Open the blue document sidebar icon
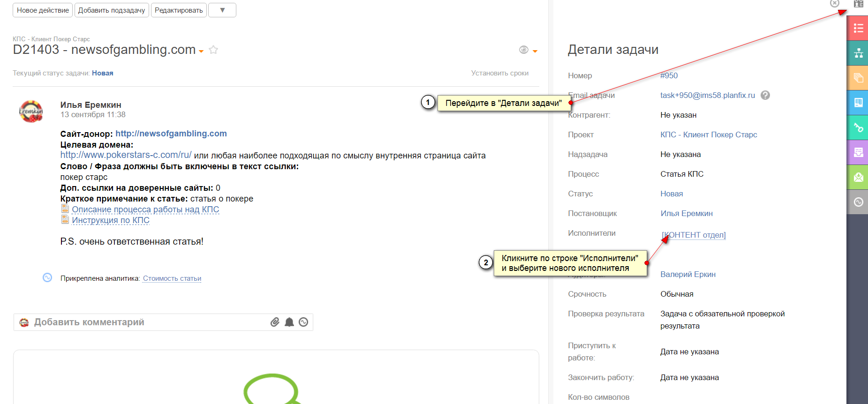The image size is (868, 404). click(x=858, y=103)
